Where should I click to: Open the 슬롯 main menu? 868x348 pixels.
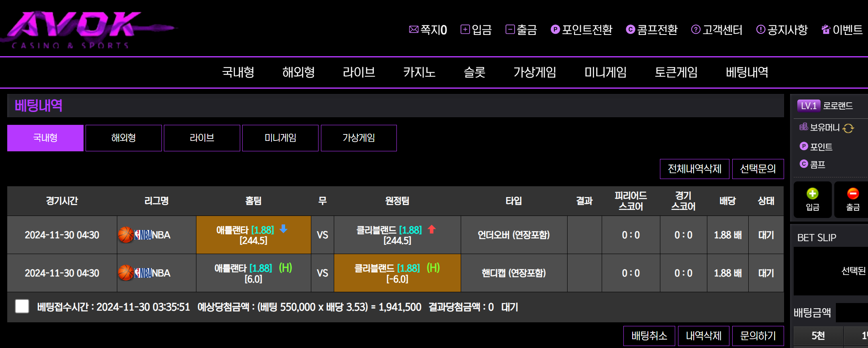pyautogui.click(x=474, y=72)
